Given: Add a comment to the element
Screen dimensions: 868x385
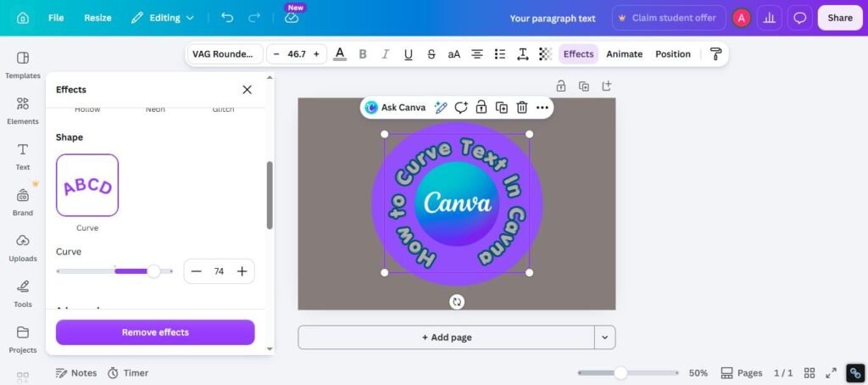Looking at the screenshot, I should pos(461,108).
